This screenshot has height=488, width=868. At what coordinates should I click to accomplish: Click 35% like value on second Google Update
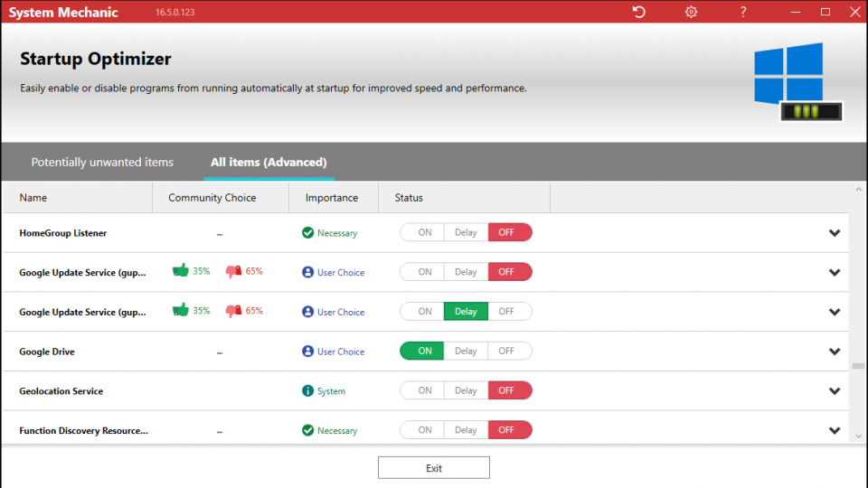202,310
